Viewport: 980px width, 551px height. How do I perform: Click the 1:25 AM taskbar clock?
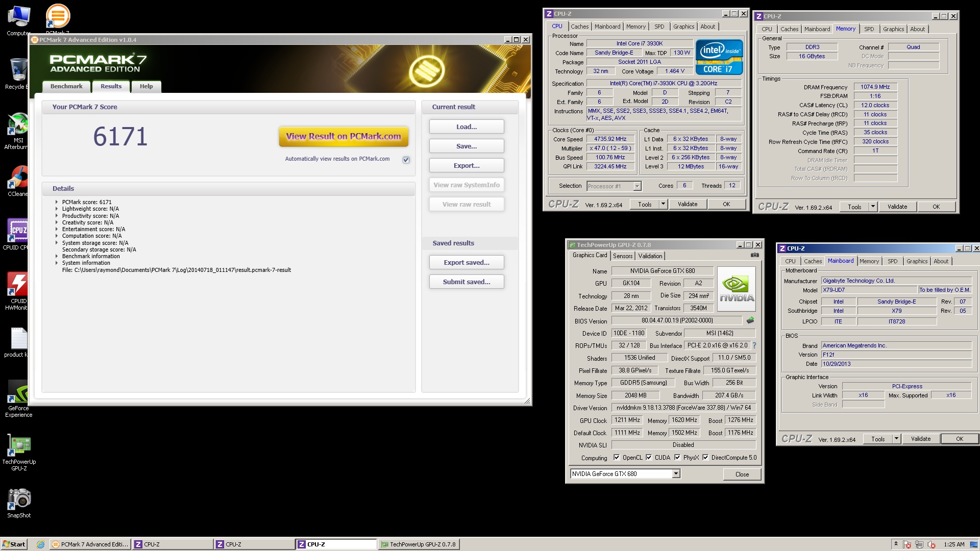[954, 544]
